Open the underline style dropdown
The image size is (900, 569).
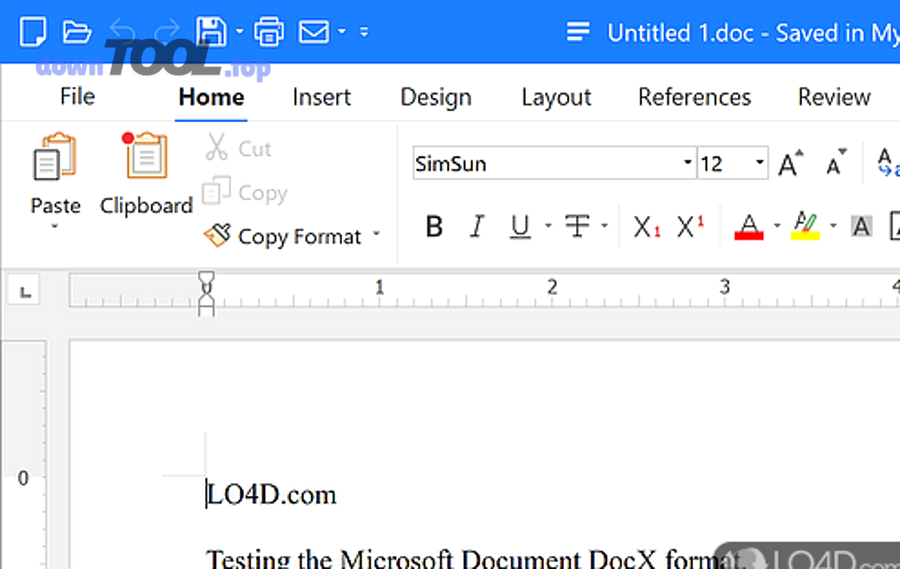click(x=548, y=226)
